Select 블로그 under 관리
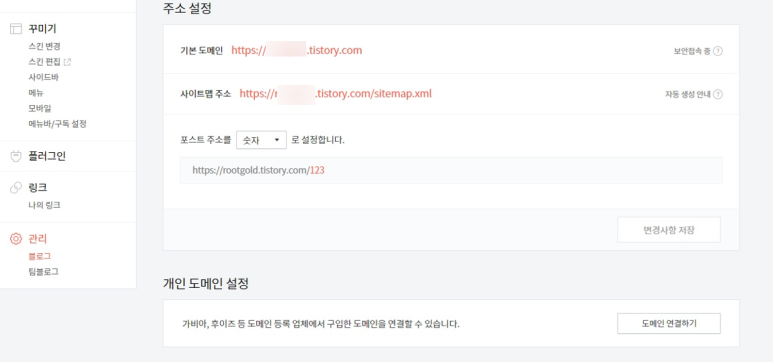The height and width of the screenshot is (362, 773). click(x=40, y=256)
